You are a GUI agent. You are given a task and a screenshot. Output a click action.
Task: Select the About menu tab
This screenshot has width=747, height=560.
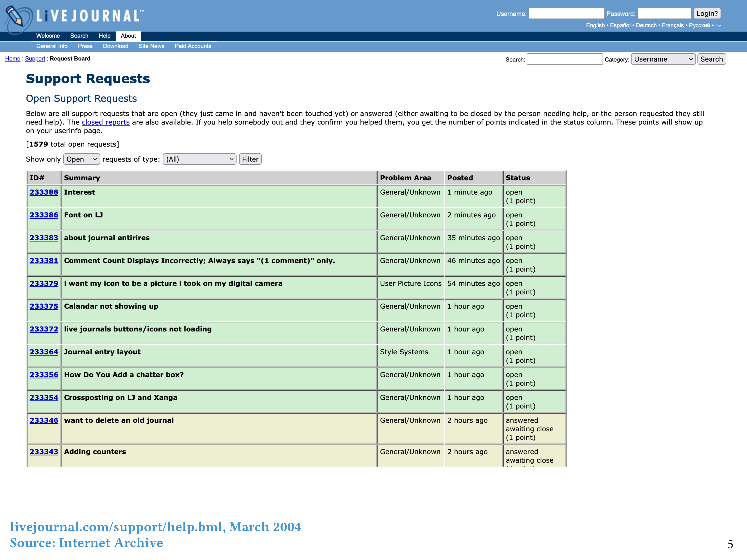[x=128, y=36]
